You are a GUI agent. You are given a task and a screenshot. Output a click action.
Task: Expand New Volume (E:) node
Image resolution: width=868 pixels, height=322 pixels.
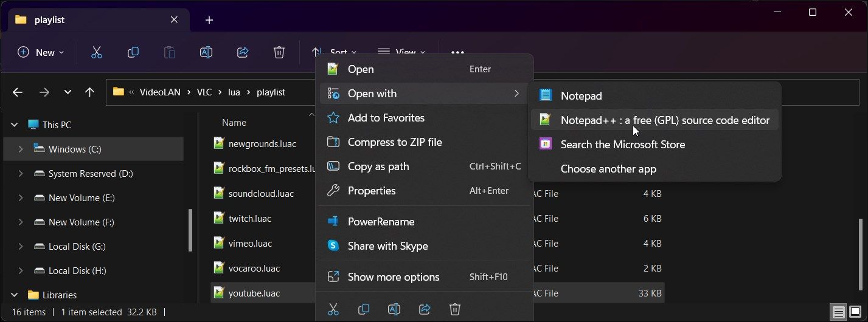point(21,197)
